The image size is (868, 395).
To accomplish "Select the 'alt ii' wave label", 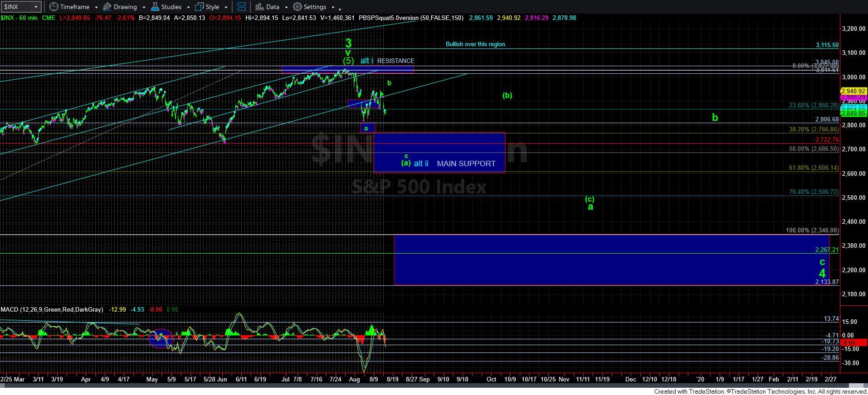I will 421,164.
